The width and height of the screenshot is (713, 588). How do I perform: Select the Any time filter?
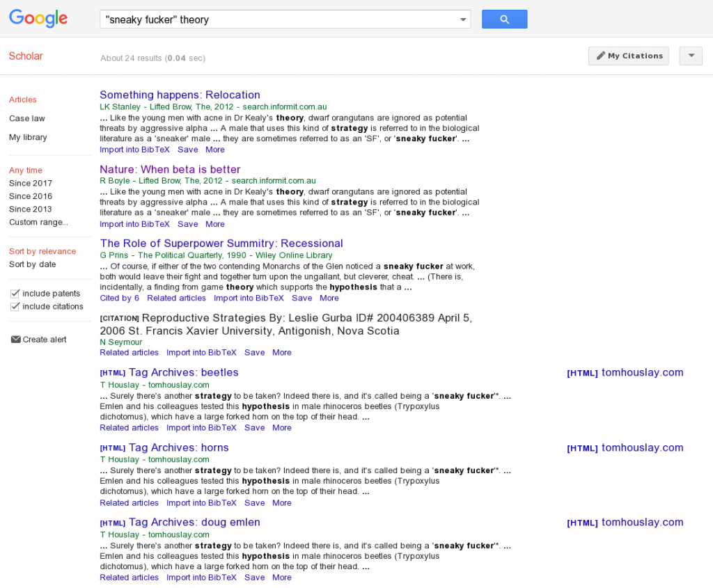pos(26,170)
